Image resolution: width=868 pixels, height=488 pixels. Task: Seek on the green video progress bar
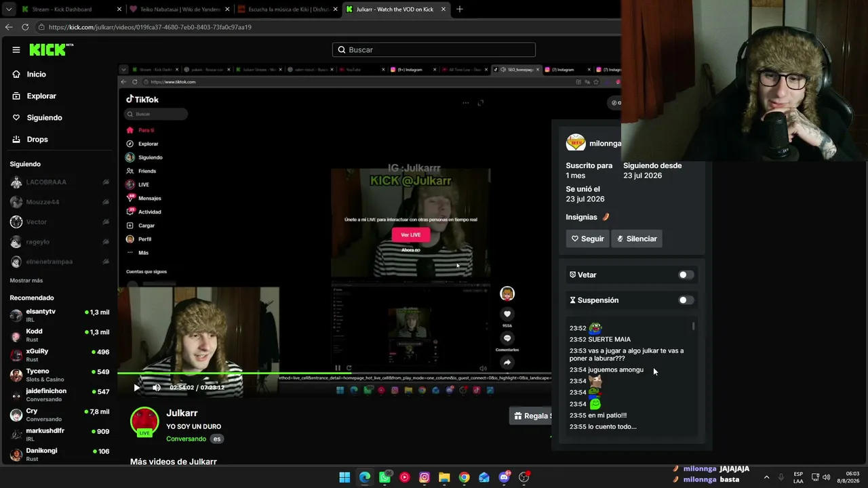pos(334,373)
